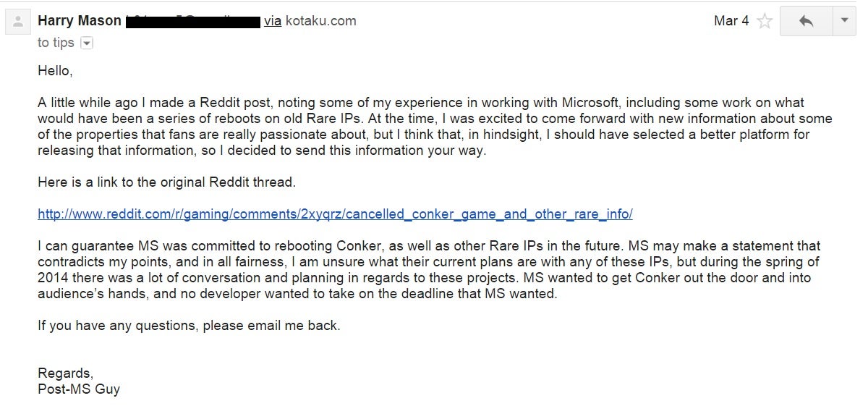
Task: Click the "Hello," greeting line
Action: click(55, 71)
